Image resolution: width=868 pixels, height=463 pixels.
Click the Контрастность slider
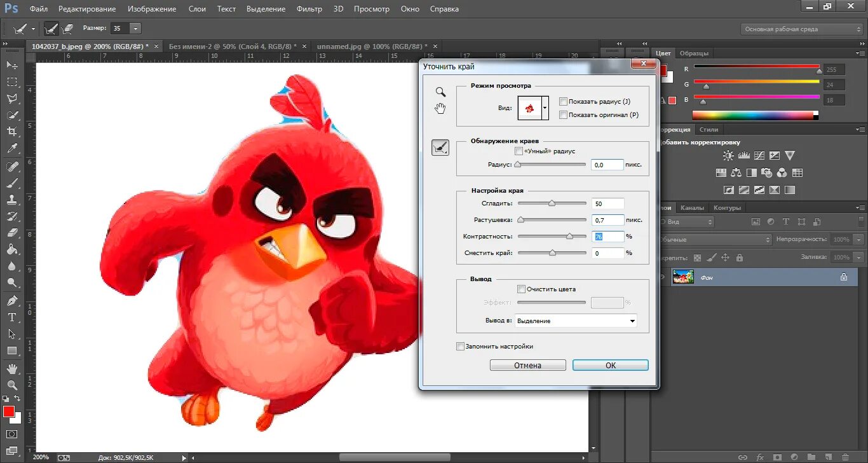coord(552,236)
